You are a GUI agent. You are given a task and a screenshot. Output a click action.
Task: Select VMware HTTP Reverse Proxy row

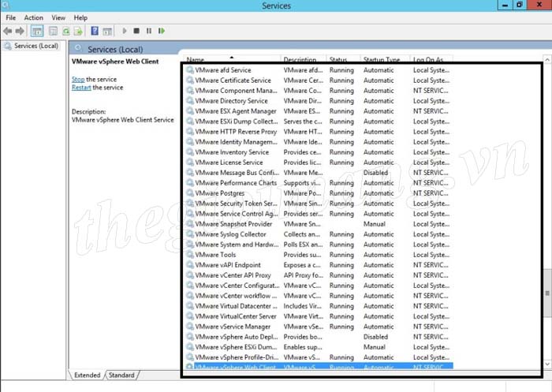coord(319,132)
